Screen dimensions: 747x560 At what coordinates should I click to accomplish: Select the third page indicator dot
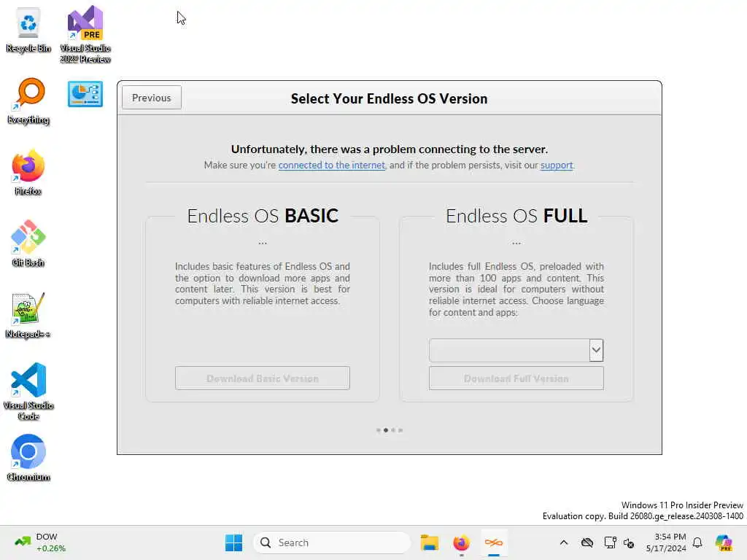pyautogui.click(x=393, y=430)
